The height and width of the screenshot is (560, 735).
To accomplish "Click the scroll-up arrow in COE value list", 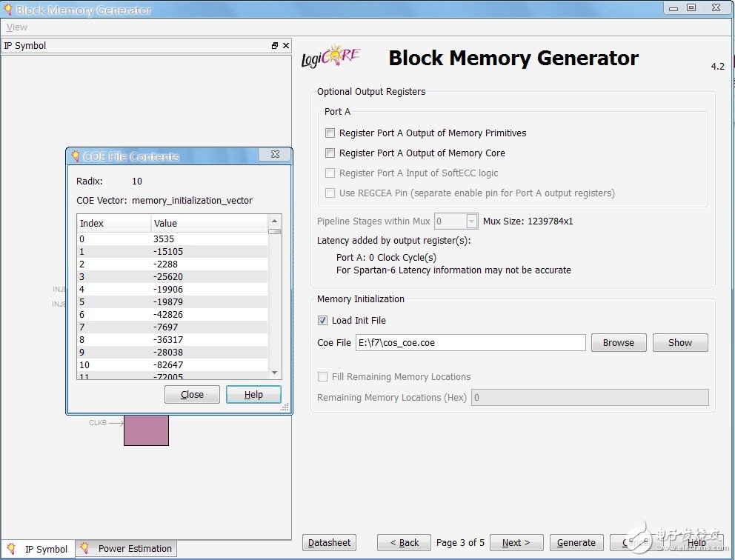I will tap(275, 221).
